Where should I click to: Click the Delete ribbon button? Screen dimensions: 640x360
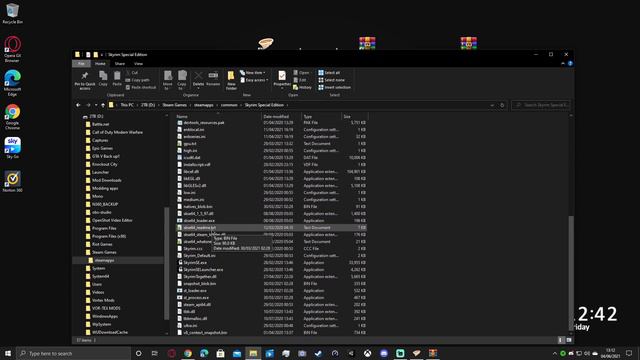[x=198, y=79]
